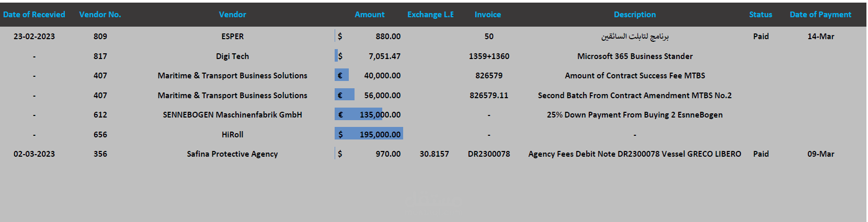Select invoice number 50
Screen dimensions: 868x222
point(489,37)
